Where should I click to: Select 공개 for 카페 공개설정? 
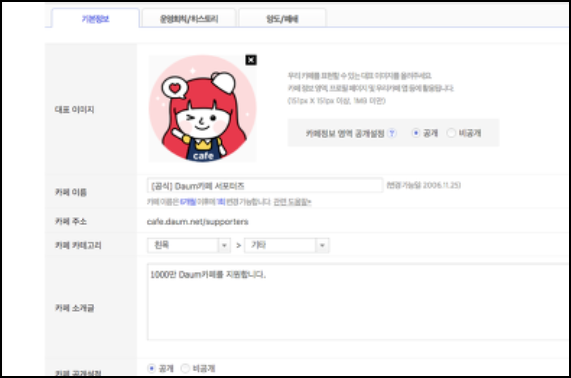[151, 368]
